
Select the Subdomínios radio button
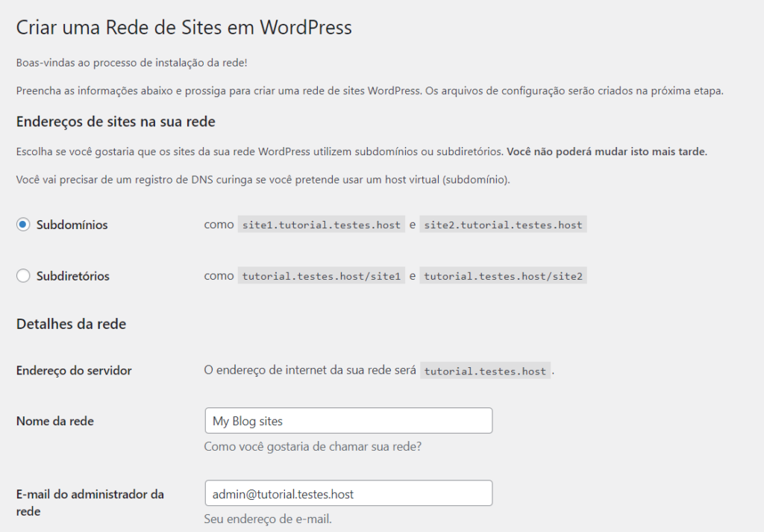[23, 225]
